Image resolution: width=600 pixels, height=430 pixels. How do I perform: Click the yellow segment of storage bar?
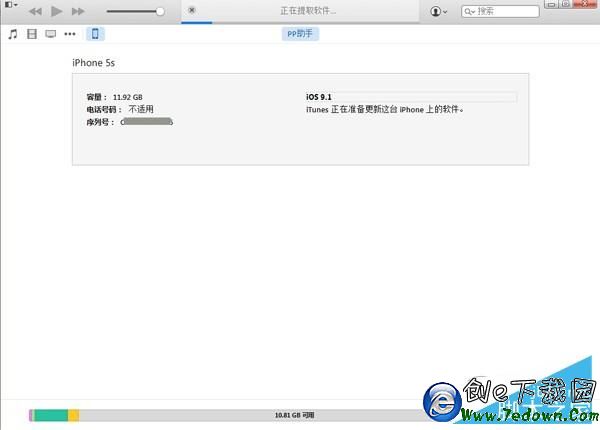[x=74, y=415]
